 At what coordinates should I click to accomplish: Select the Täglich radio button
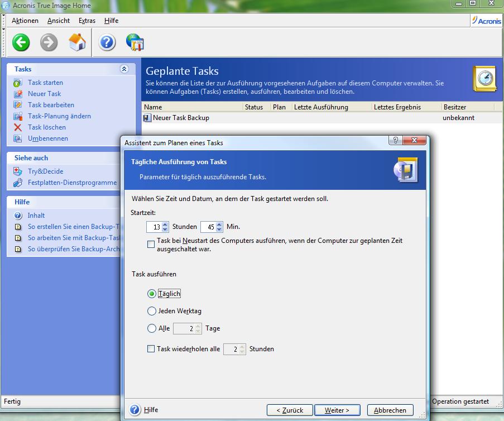point(151,294)
